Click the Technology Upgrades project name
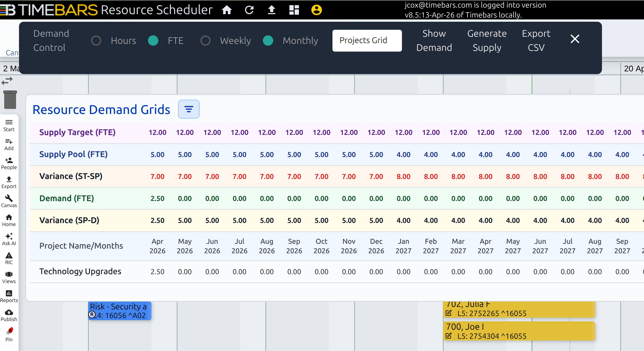644x351 pixels. coord(80,271)
